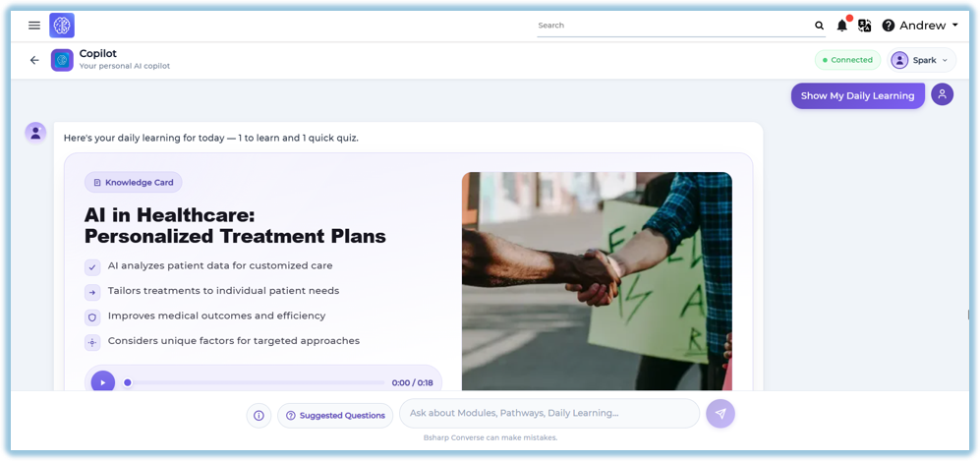Click the Knowledge Card tag
This screenshot has height=461, width=980.
(134, 183)
